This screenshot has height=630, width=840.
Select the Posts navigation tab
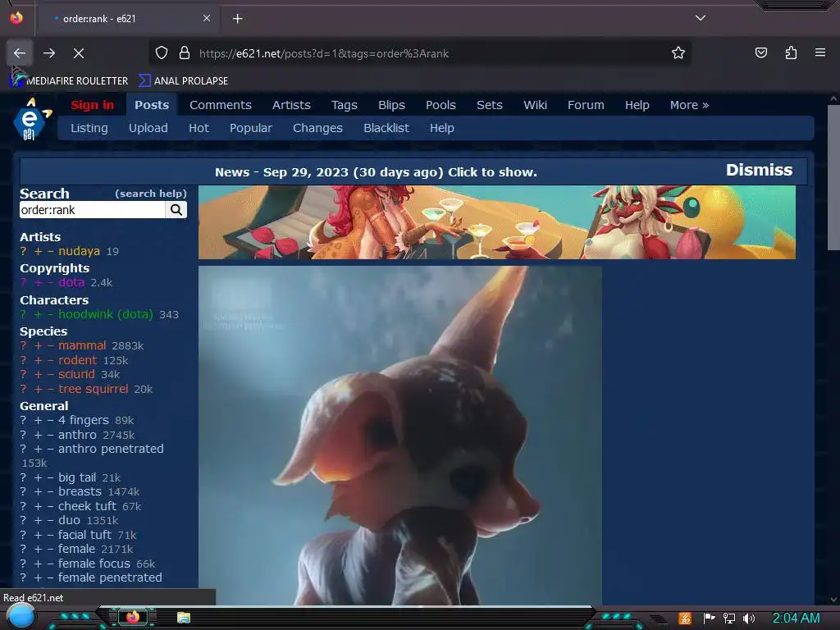point(152,105)
